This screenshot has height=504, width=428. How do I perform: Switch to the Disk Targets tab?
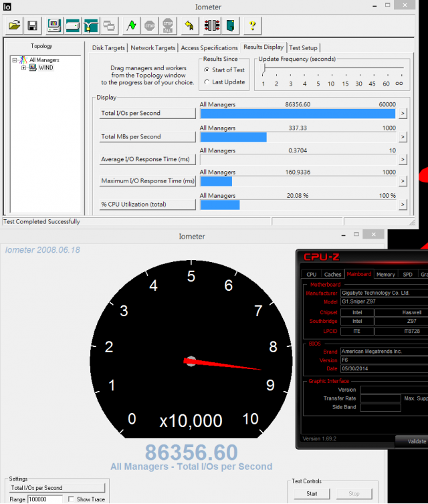pyautogui.click(x=108, y=48)
